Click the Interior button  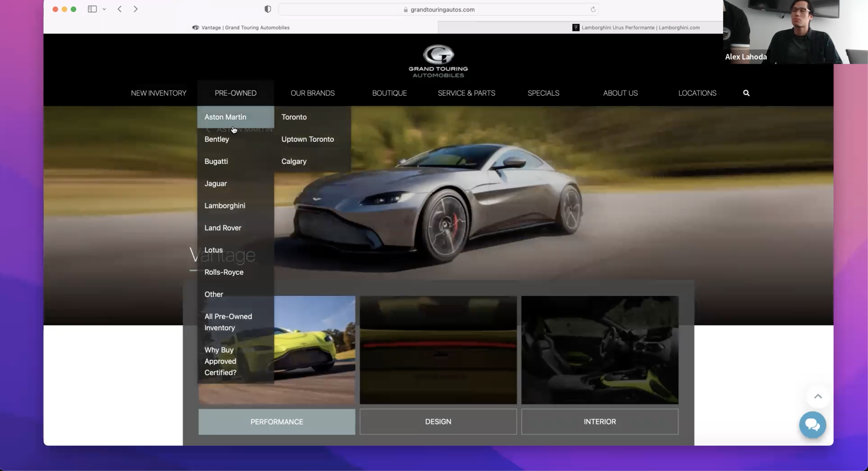tap(599, 421)
